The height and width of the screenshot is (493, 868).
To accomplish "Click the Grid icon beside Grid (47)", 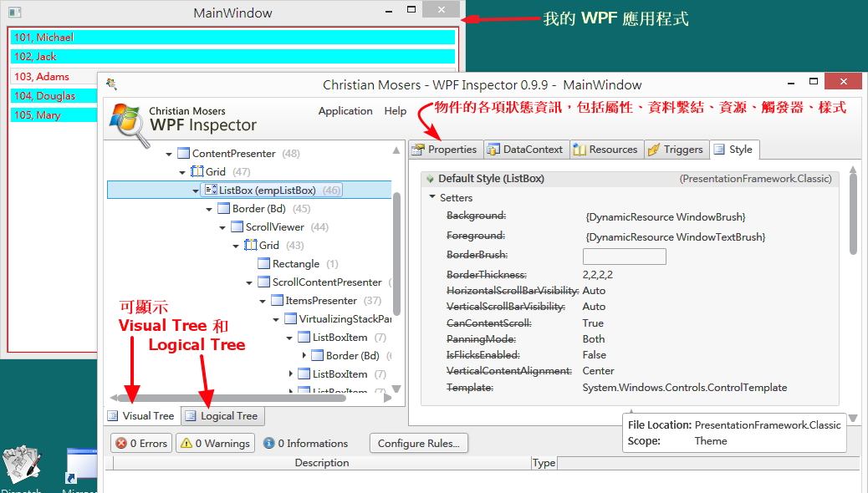I will [198, 171].
